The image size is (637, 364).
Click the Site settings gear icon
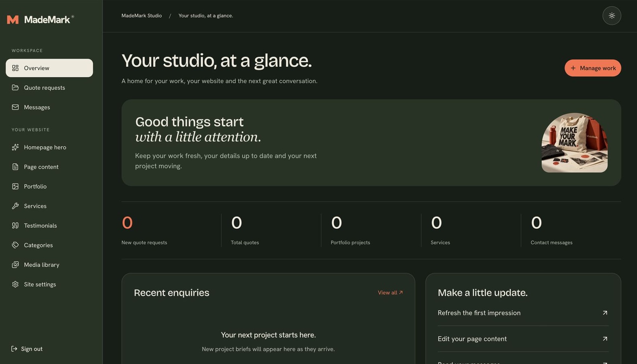click(15, 284)
